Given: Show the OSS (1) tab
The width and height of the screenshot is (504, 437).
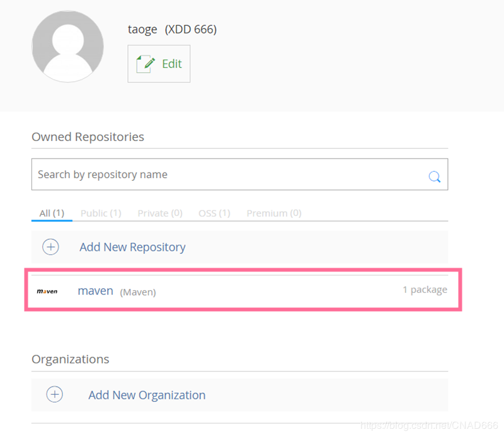Looking at the screenshot, I should tap(214, 213).
